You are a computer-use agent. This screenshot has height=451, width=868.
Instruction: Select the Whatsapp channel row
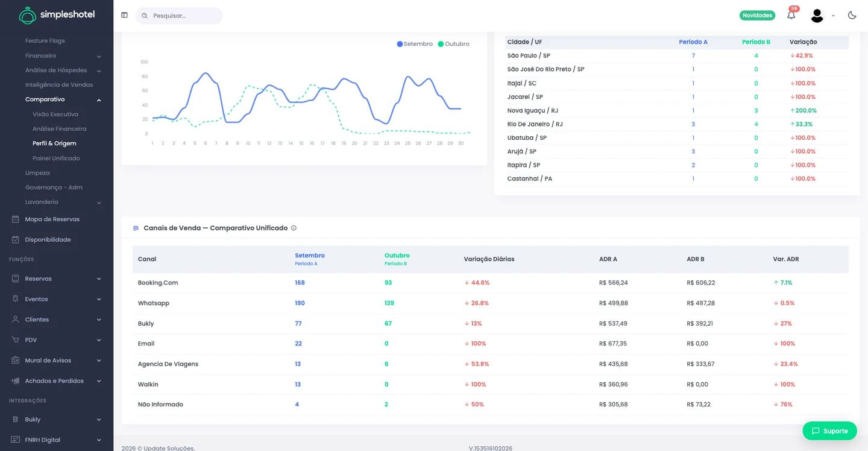491,303
